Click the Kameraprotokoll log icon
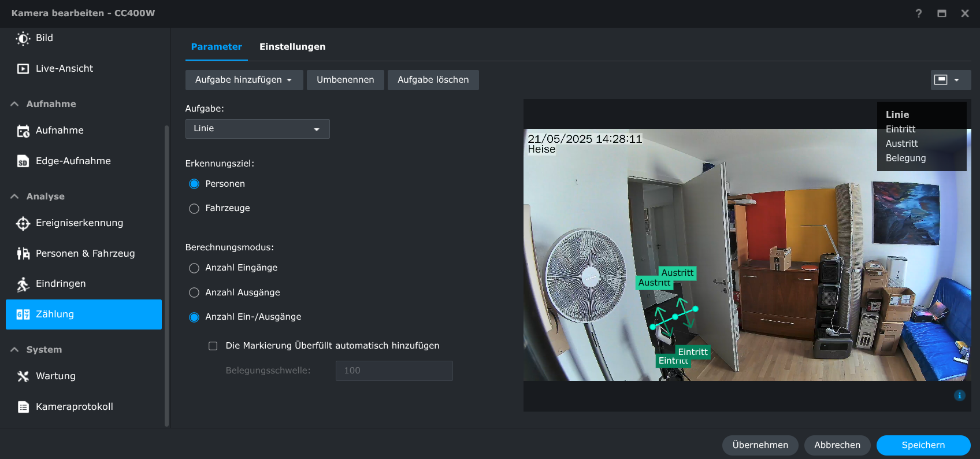This screenshot has width=980, height=459. [23, 407]
